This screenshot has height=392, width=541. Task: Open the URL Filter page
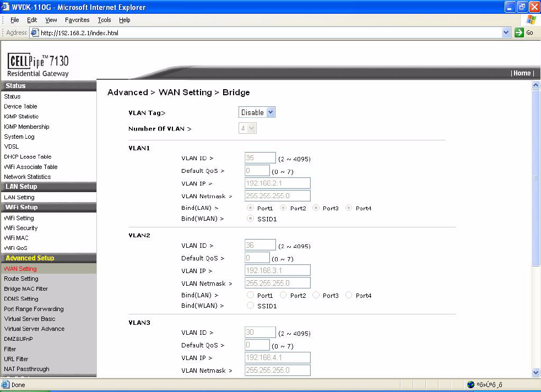pos(16,359)
